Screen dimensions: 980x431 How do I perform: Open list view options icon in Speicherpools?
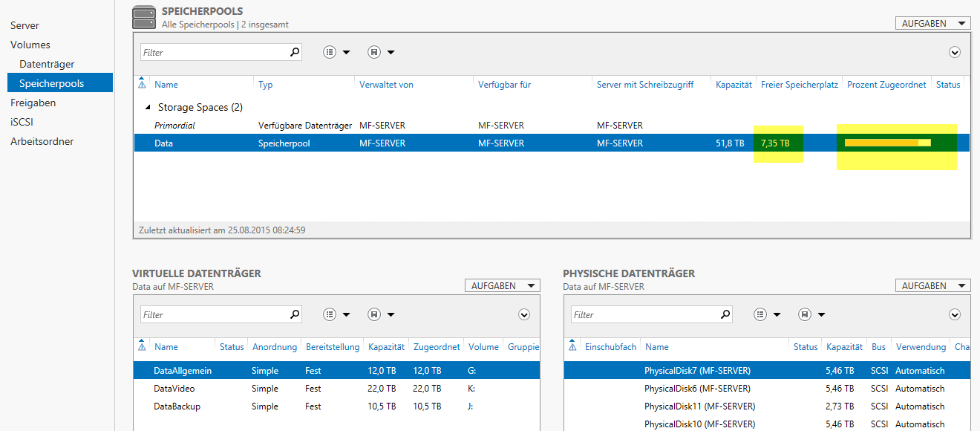pyautogui.click(x=330, y=52)
